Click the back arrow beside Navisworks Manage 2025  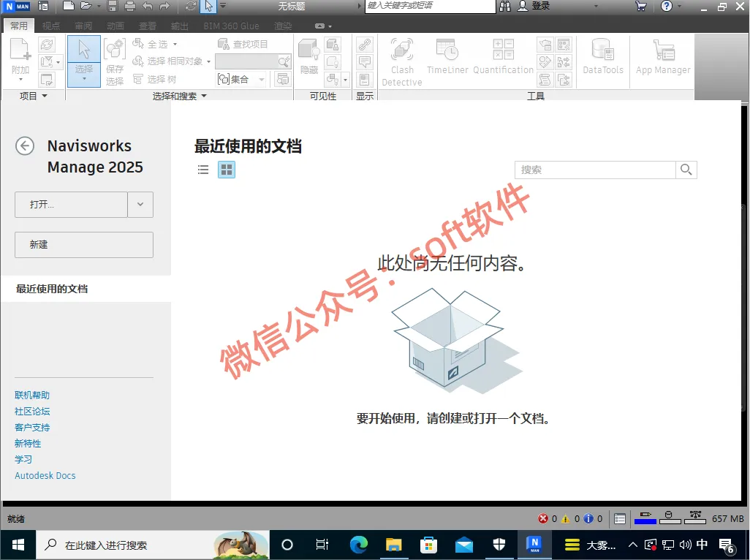(25, 146)
